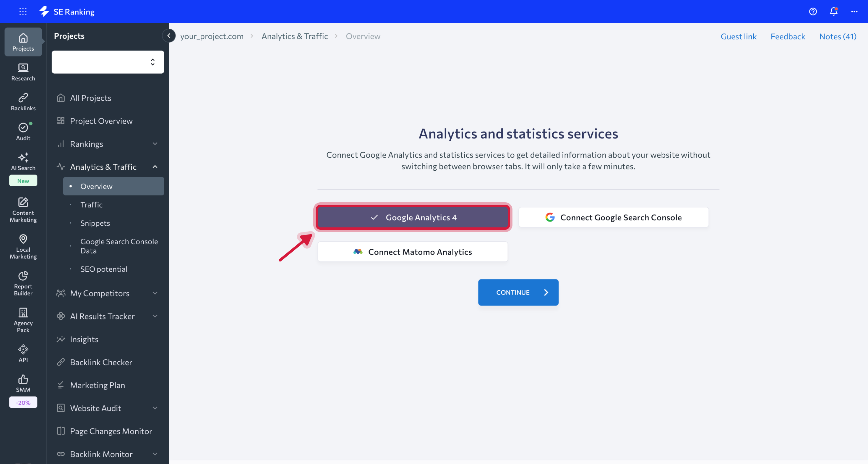Expand the Website Audit section
Screen dimensions: 868x464
click(x=155, y=408)
